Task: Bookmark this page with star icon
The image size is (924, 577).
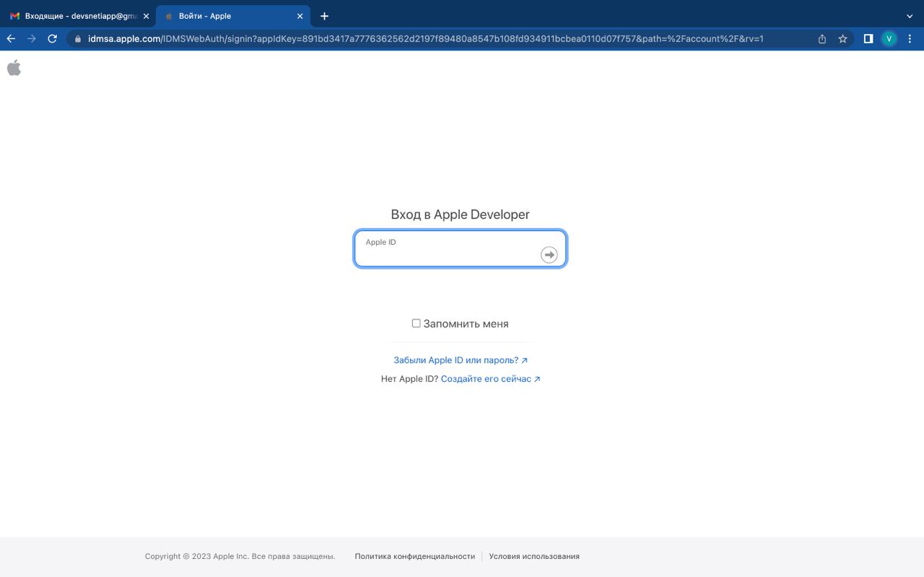Action: 842,39
